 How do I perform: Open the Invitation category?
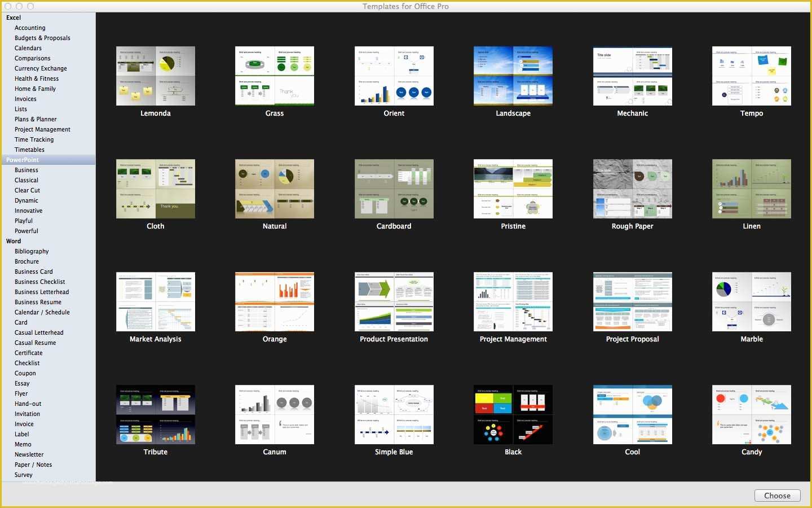[27, 414]
